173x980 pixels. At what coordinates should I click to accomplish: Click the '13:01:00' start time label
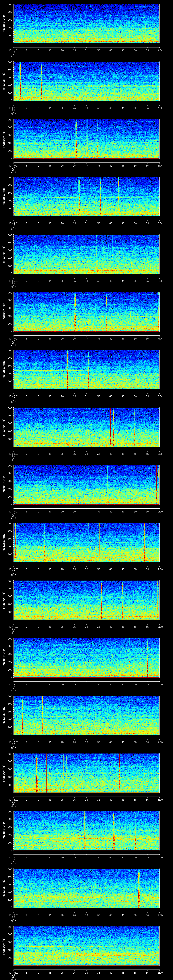pos(13,50)
